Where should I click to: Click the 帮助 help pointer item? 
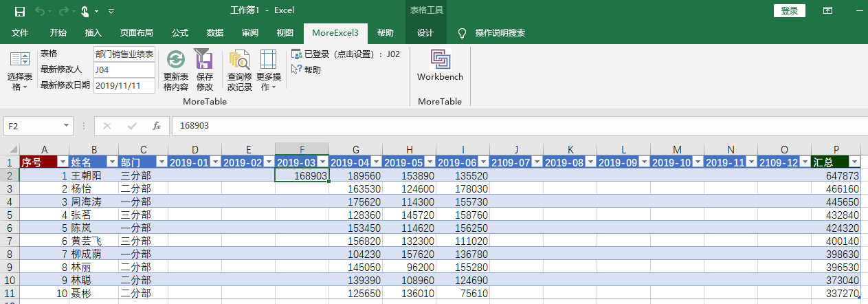tap(307, 69)
